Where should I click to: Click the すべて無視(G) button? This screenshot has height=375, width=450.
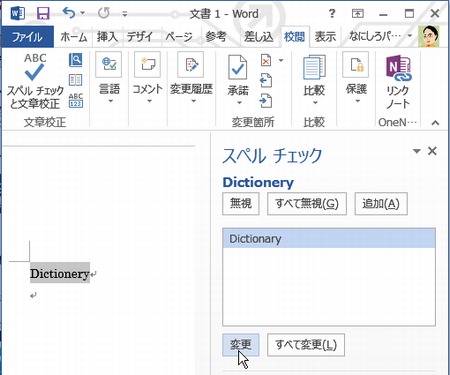pos(307,203)
